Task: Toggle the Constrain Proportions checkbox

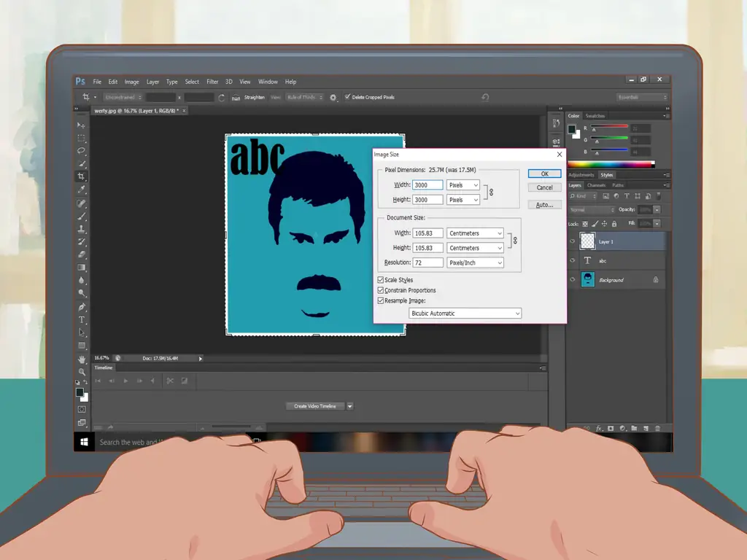Action: 380,290
